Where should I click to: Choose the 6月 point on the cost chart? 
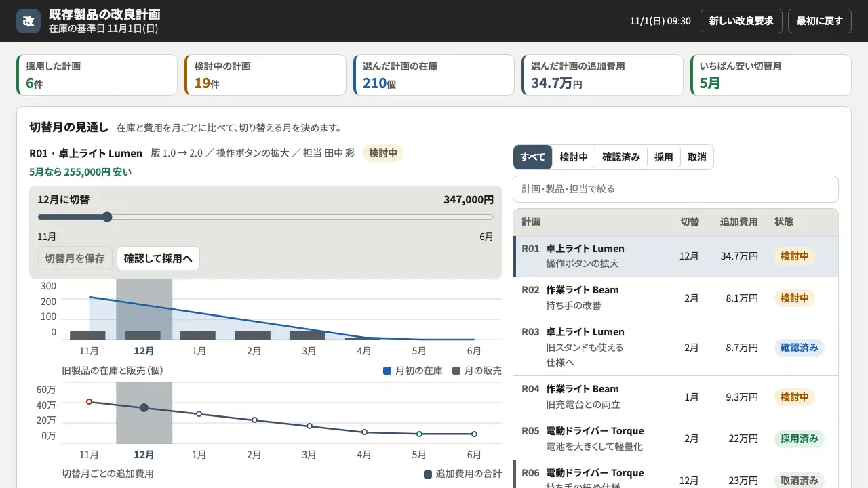[x=474, y=434]
